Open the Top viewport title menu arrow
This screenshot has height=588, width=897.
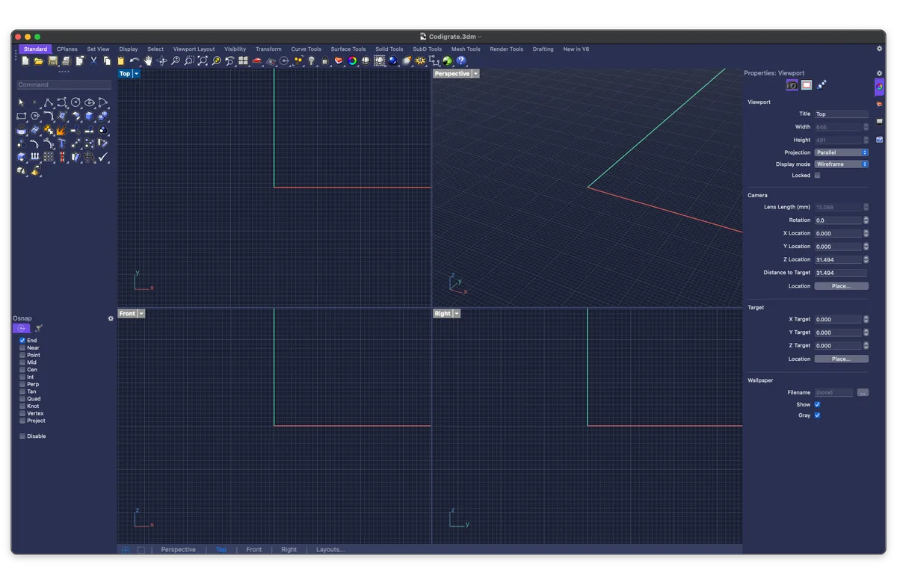click(x=136, y=74)
